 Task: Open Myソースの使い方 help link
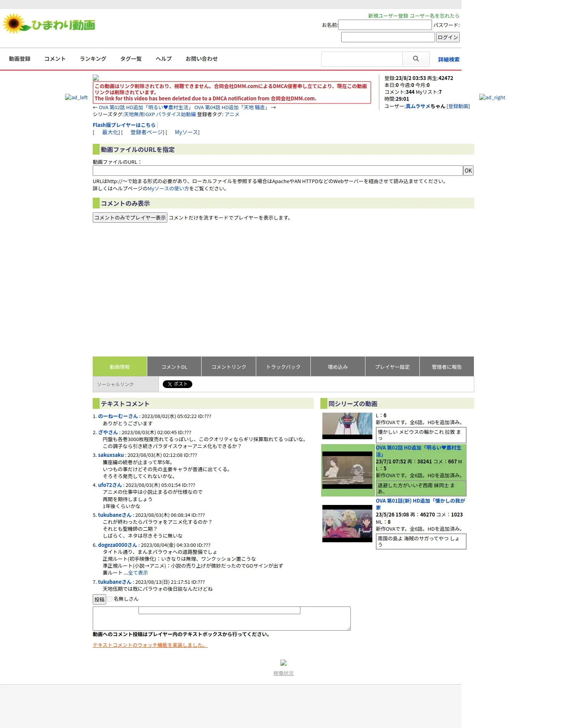point(168,188)
